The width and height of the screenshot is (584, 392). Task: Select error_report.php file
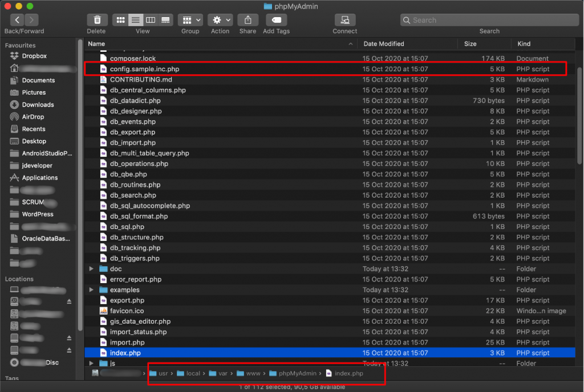coord(330,279)
